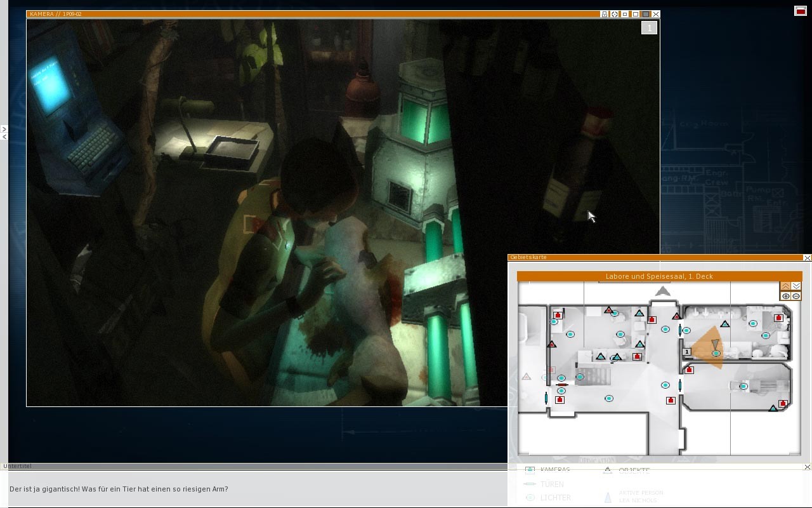Set camera window to small size
The image size is (812, 508).
(625, 14)
